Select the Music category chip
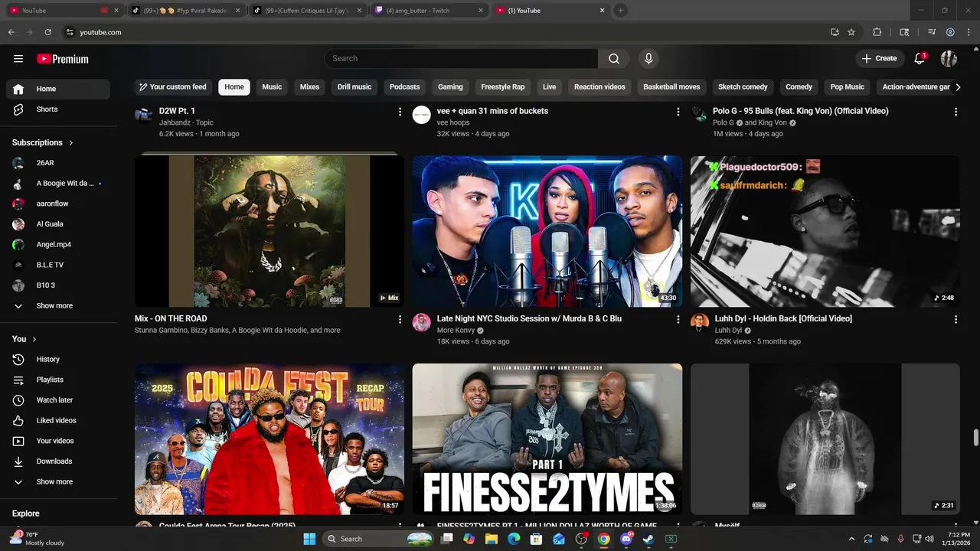Screen dimensions: 980x551 (x=272, y=87)
